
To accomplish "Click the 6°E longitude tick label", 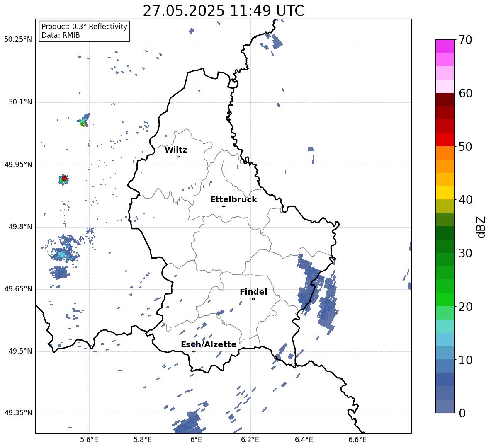I will click(x=196, y=440).
